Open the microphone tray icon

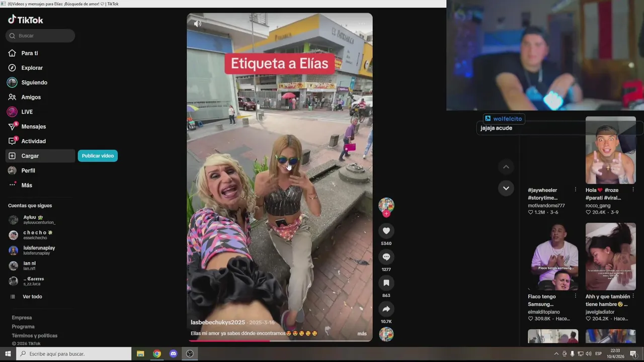(x=572, y=354)
